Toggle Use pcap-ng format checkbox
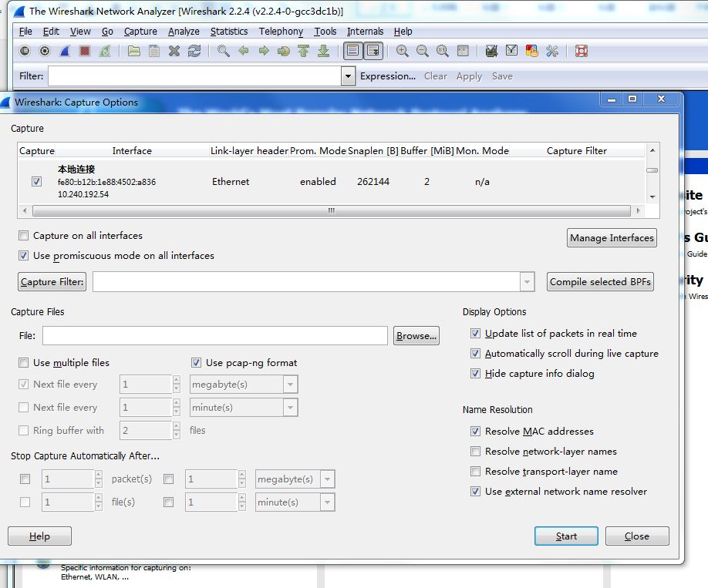This screenshot has width=708, height=588. point(196,363)
